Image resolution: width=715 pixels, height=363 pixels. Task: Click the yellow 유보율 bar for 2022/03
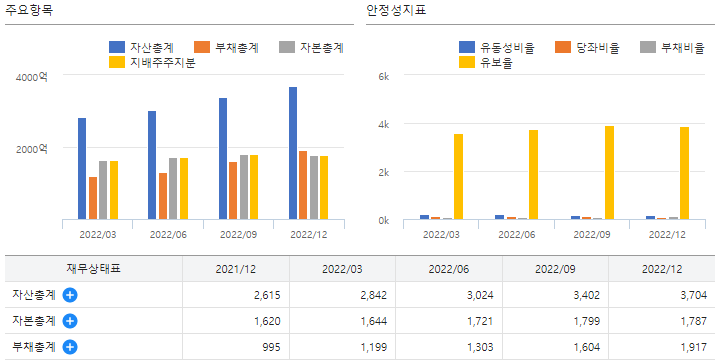[x=459, y=177]
